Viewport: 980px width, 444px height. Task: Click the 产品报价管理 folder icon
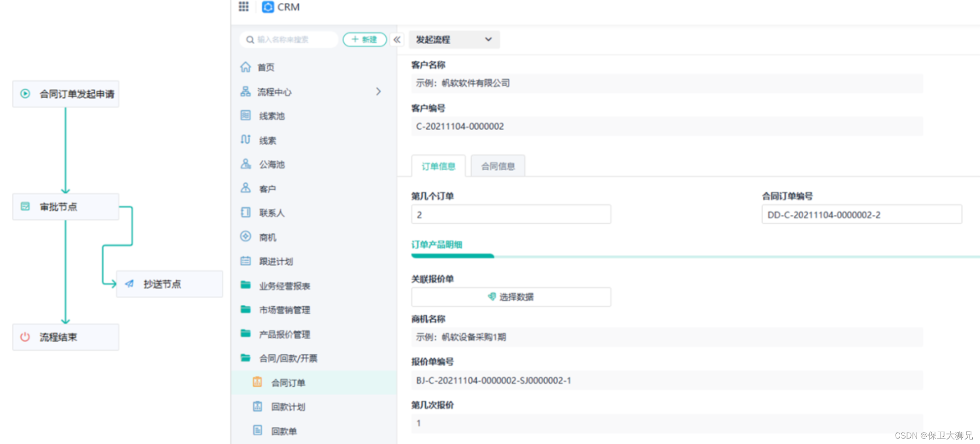click(245, 333)
